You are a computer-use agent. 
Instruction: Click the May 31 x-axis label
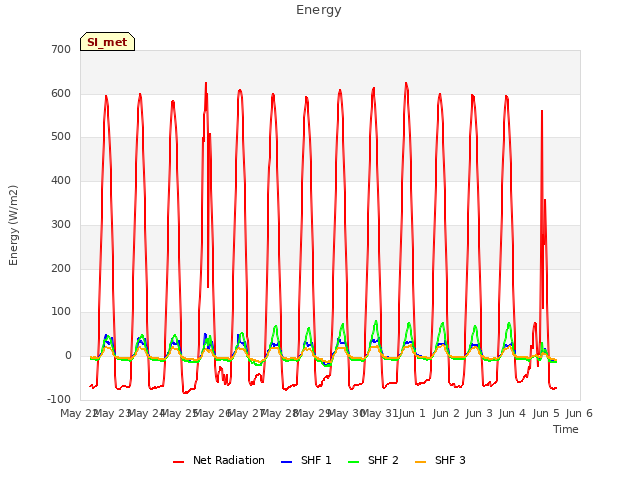tap(379, 413)
